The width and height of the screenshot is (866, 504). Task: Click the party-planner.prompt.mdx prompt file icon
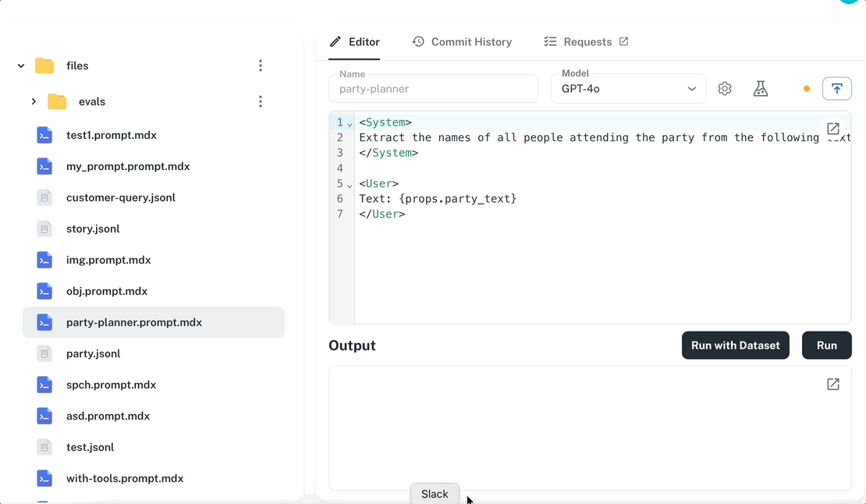44,322
